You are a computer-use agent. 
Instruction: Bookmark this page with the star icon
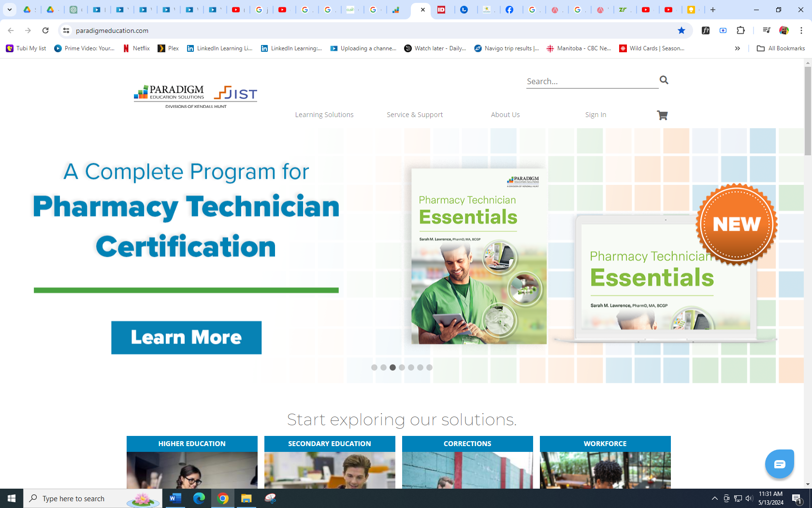point(681,30)
